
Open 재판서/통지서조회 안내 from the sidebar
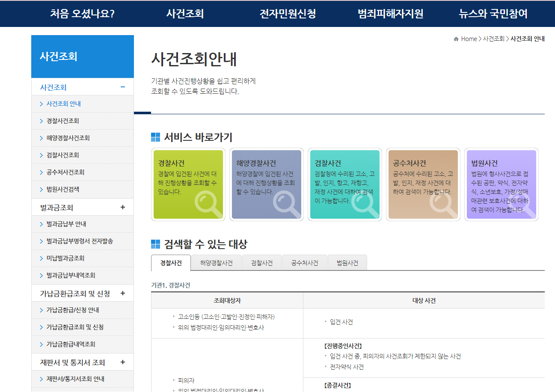click(x=70, y=379)
